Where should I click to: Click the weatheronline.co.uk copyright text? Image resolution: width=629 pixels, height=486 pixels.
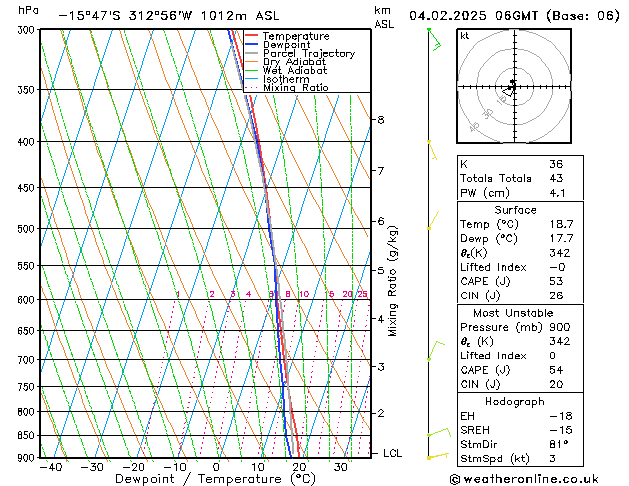(524, 479)
